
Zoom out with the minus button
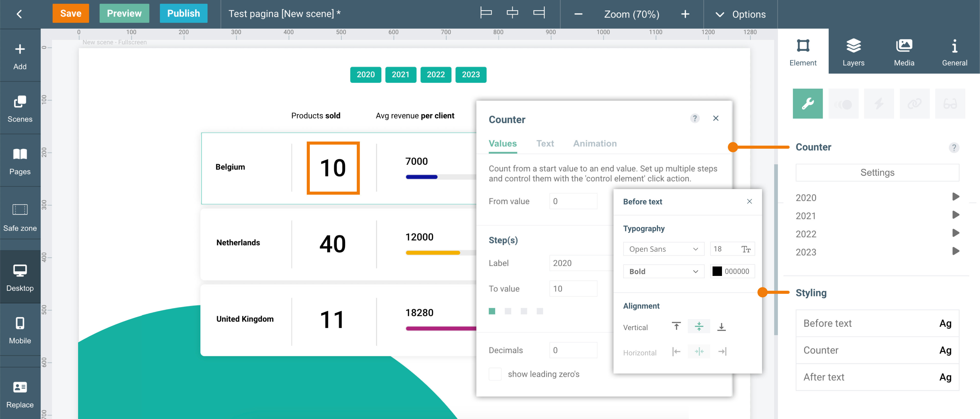tap(578, 14)
